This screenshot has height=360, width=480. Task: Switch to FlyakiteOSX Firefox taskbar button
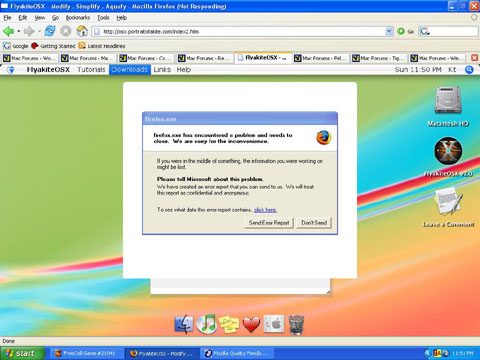click(x=162, y=353)
